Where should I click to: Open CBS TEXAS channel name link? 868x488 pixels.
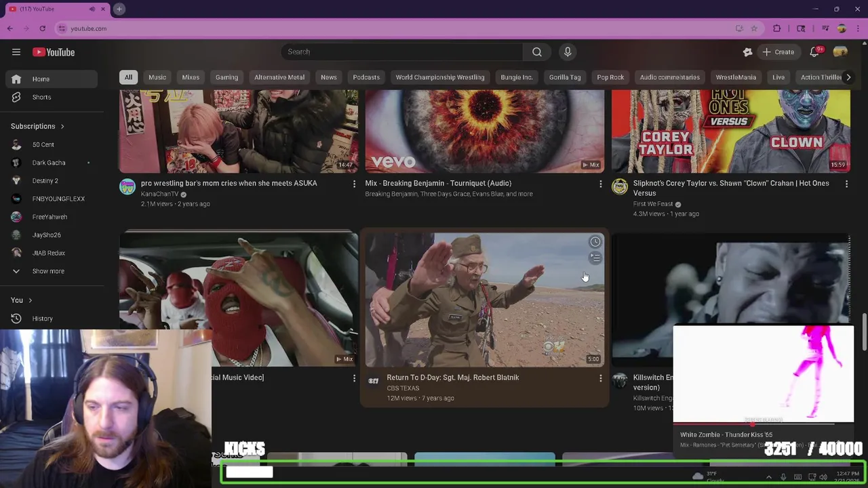pos(403,388)
